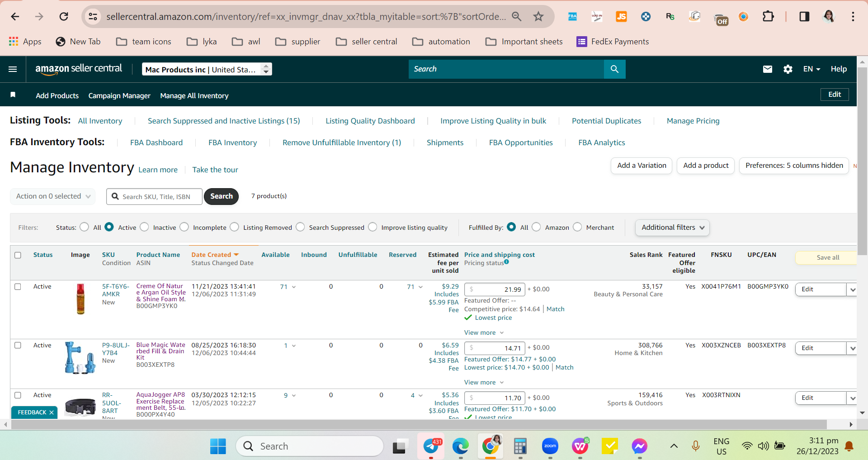Click the bookmark flag icon
This screenshot has width=868, height=460.
[x=13, y=95]
